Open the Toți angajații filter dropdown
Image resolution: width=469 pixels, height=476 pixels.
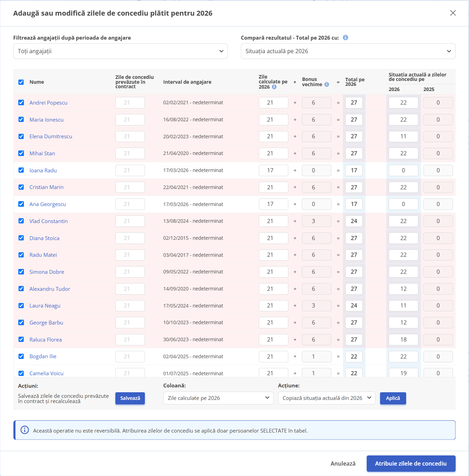coord(121,51)
